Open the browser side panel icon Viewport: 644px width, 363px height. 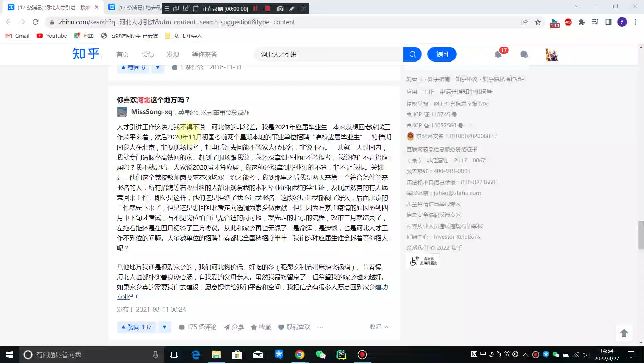tap(608, 22)
